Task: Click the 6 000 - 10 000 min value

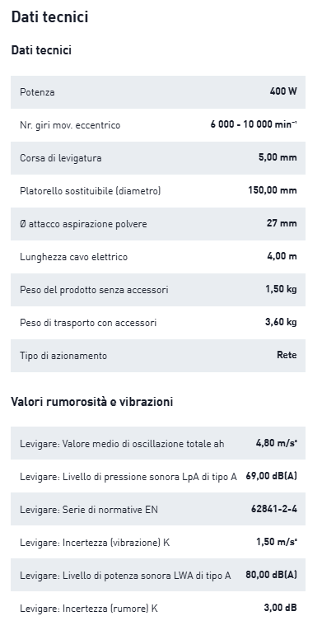Action: (254, 124)
